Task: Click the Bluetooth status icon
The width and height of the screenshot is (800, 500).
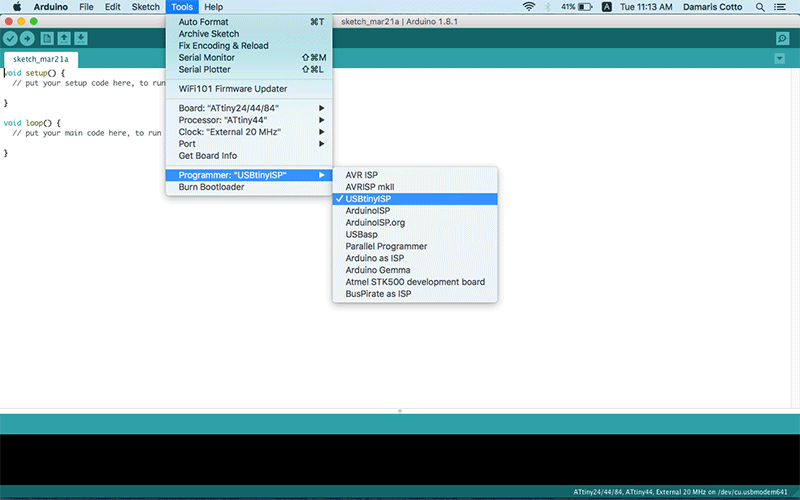Action: point(547,7)
